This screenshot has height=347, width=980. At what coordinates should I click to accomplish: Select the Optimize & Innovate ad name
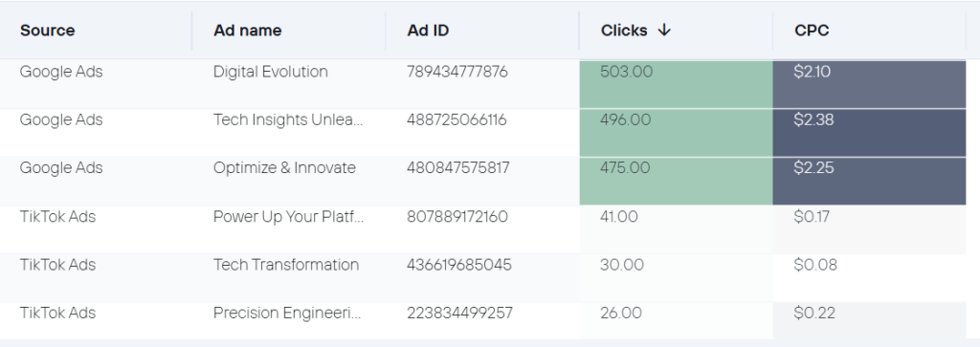[284, 168]
